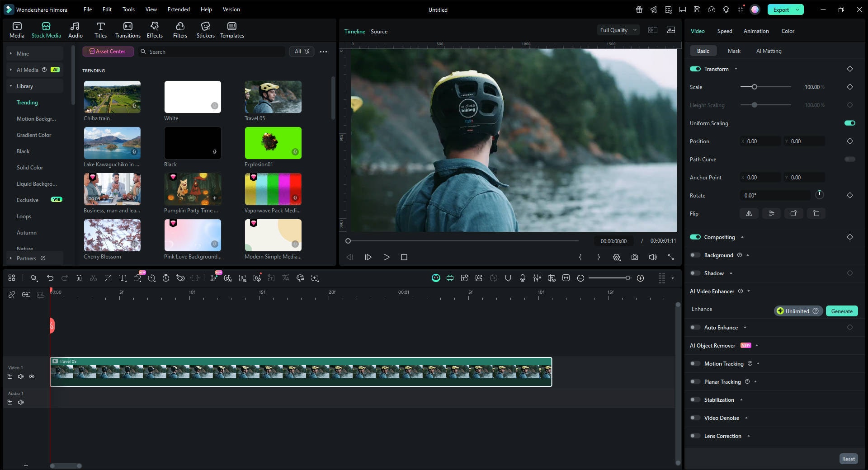868x470 pixels.
Task: Open the Tools menu
Action: [x=128, y=9]
